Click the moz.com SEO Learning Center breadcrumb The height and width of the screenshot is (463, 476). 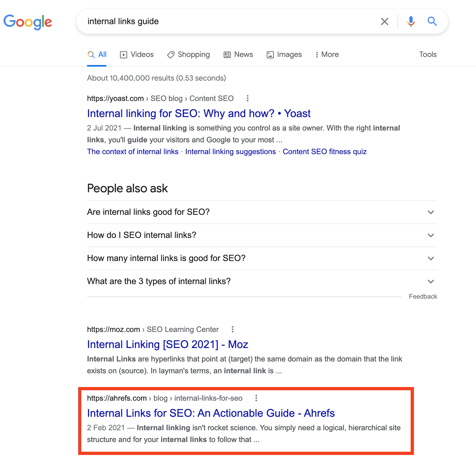point(153,329)
